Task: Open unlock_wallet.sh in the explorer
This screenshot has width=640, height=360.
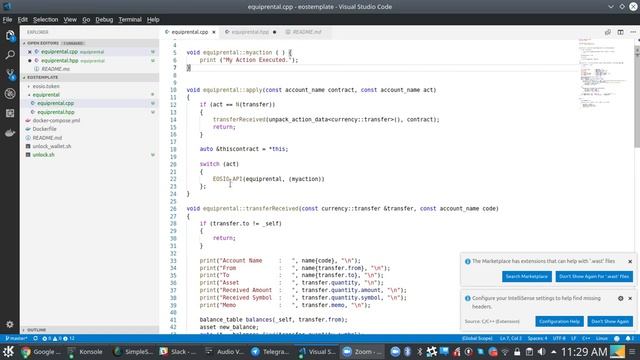Action: 52,146
